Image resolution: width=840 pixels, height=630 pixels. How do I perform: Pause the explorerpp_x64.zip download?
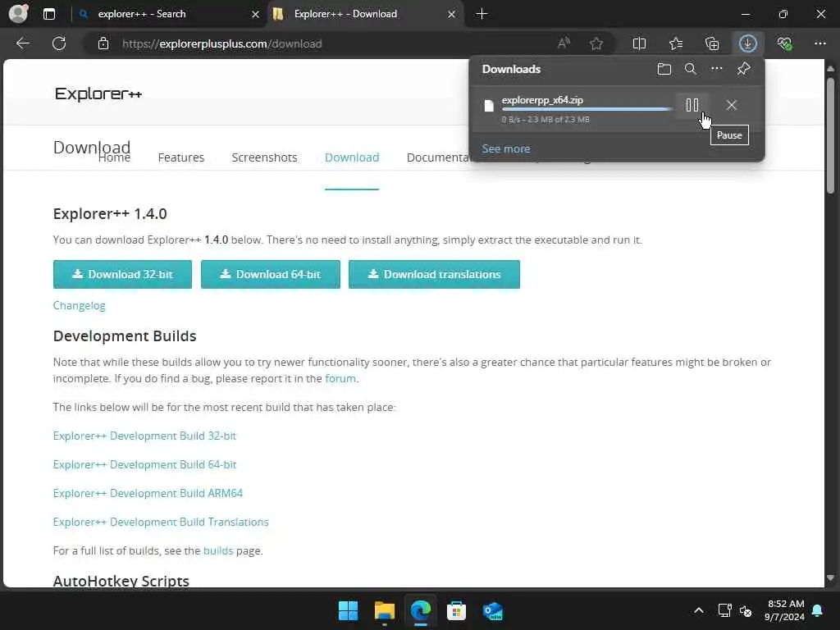click(x=692, y=105)
